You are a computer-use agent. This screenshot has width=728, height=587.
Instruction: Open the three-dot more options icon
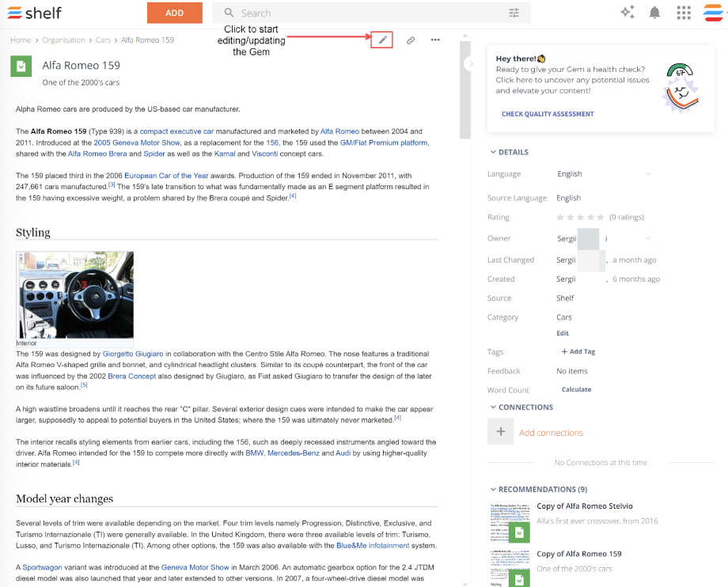click(435, 40)
